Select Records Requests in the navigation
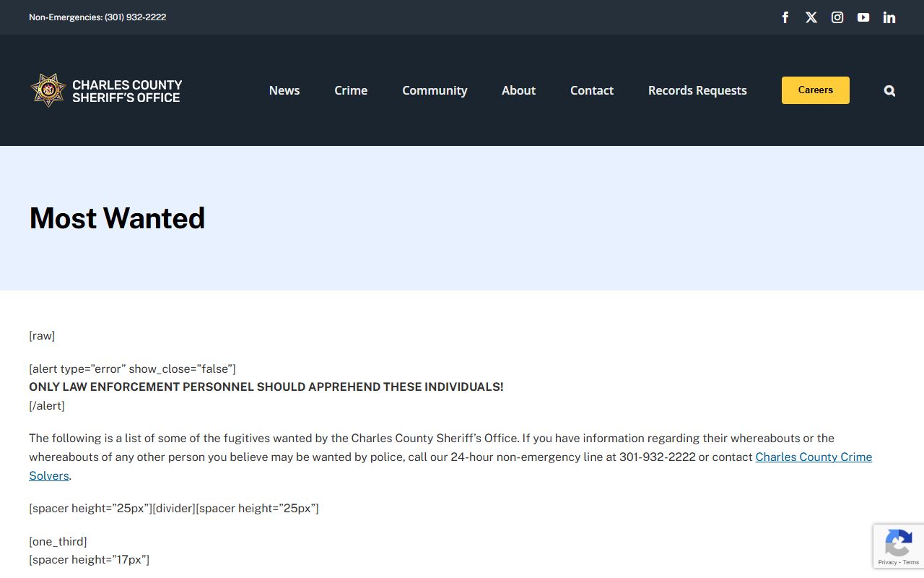 point(697,90)
